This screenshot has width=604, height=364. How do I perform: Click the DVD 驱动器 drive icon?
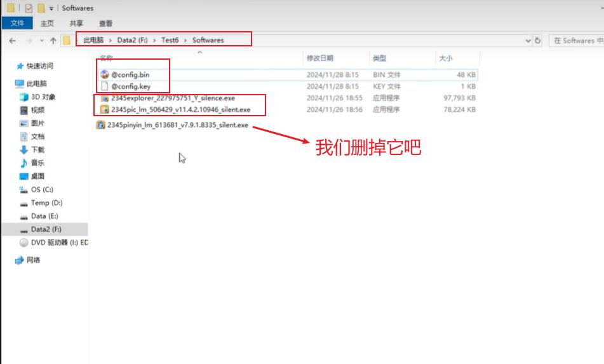point(24,242)
